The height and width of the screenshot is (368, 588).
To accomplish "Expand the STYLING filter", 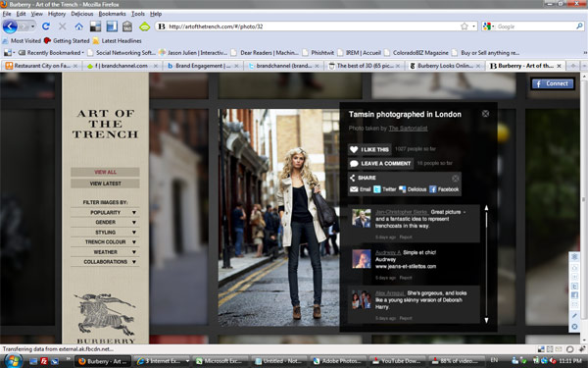I will [105, 233].
